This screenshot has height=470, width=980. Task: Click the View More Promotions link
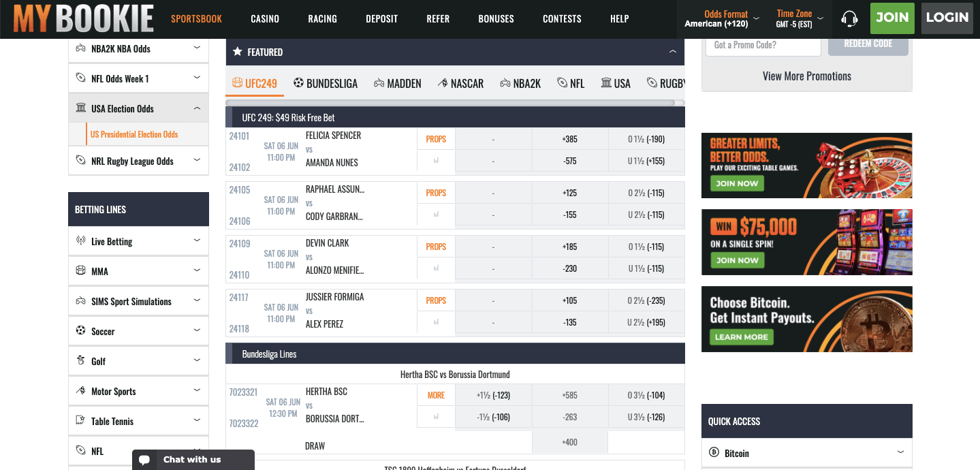[x=806, y=76]
